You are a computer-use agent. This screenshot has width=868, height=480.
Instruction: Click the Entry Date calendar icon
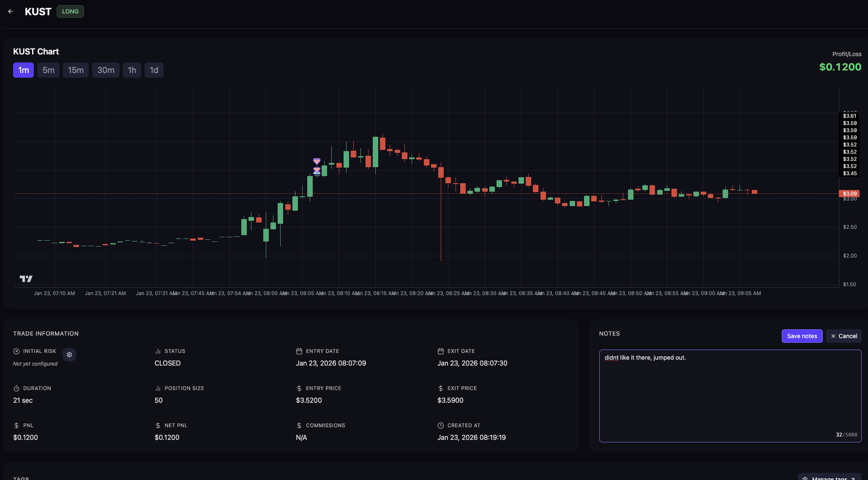tap(299, 351)
